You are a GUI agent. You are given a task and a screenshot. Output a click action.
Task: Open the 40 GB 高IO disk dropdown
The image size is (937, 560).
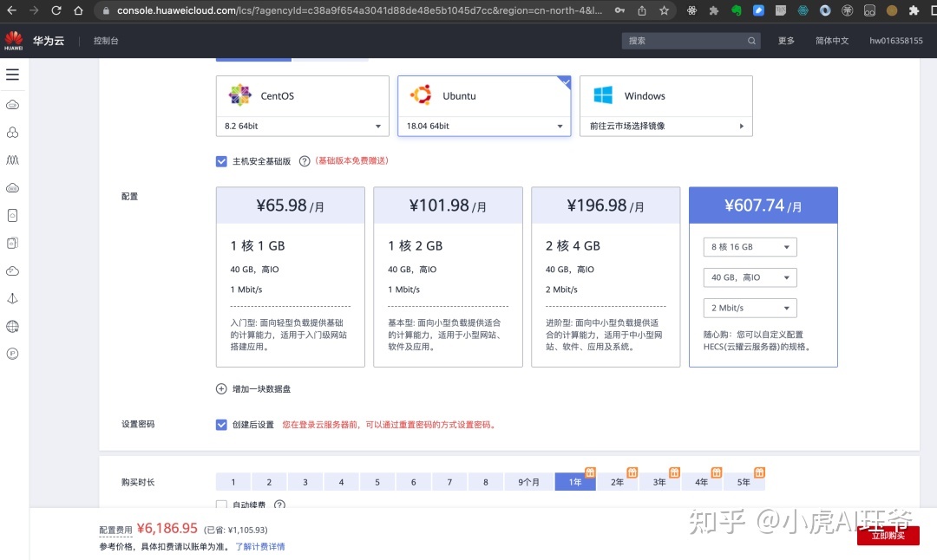[x=750, y=277]
